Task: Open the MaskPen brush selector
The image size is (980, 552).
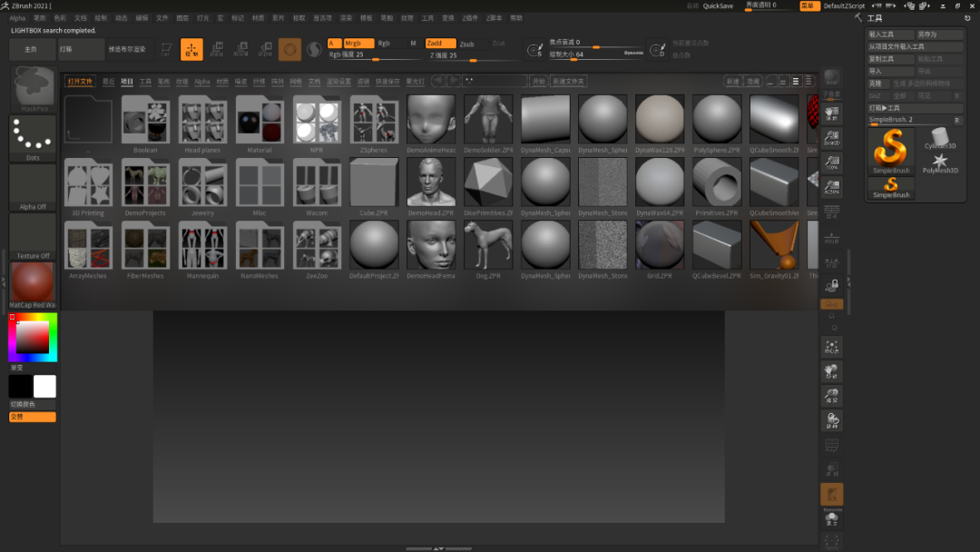Action: click(33, 89)
